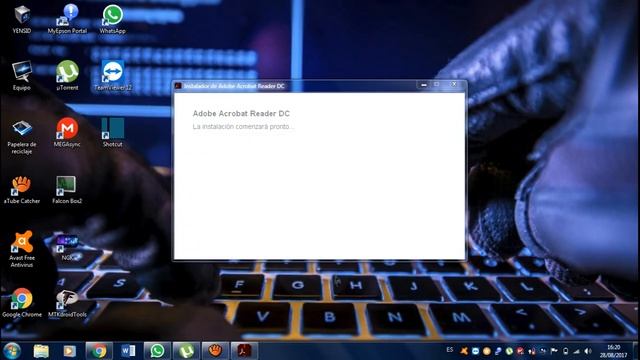Launch WhatsApp from the desktop
The width and height of the screenshot is (640, 360).
point(113,19)
